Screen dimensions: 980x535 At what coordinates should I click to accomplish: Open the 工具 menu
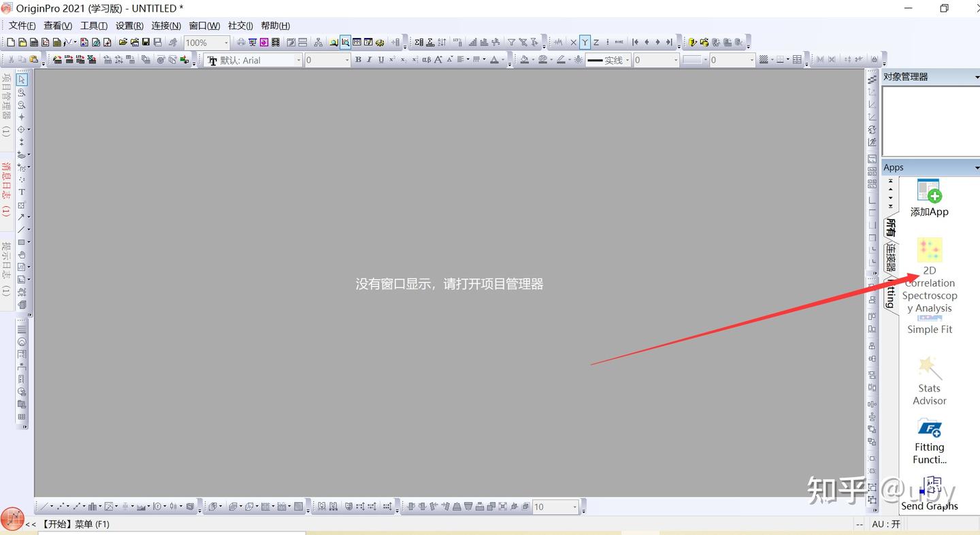[93, 25]
